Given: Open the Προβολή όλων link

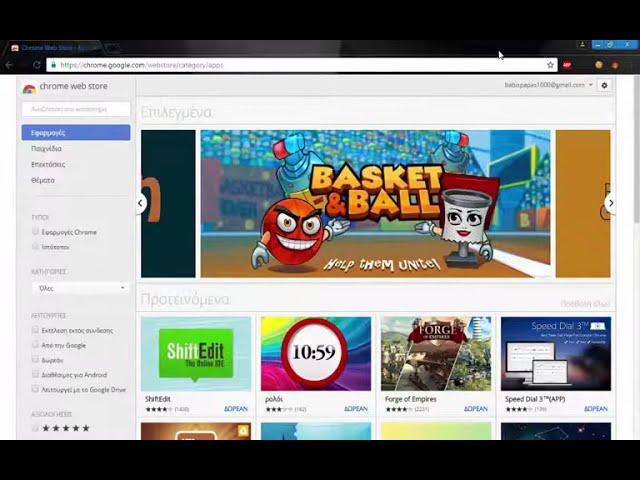Looking at the screenshot, I should (585, 304).
